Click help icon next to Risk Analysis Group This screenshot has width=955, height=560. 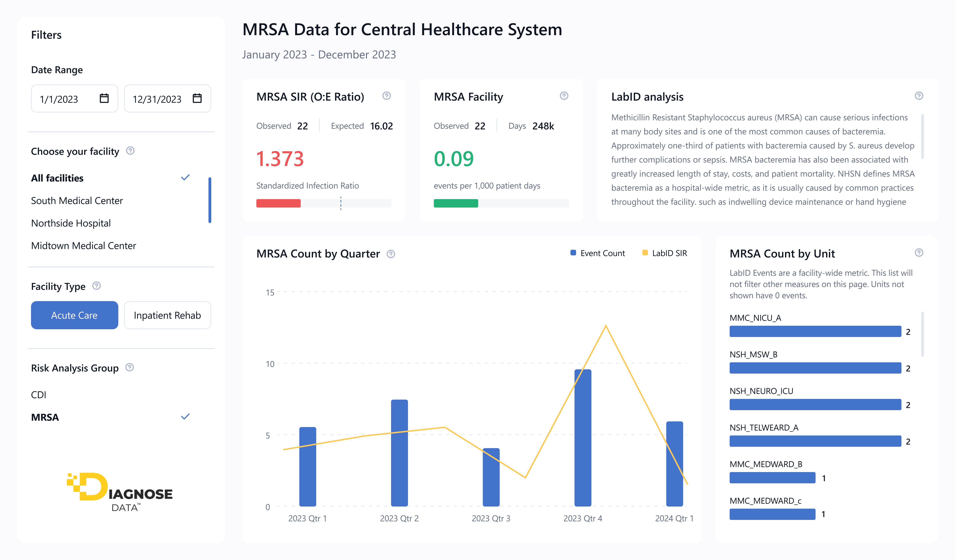[x=130, y=367]
